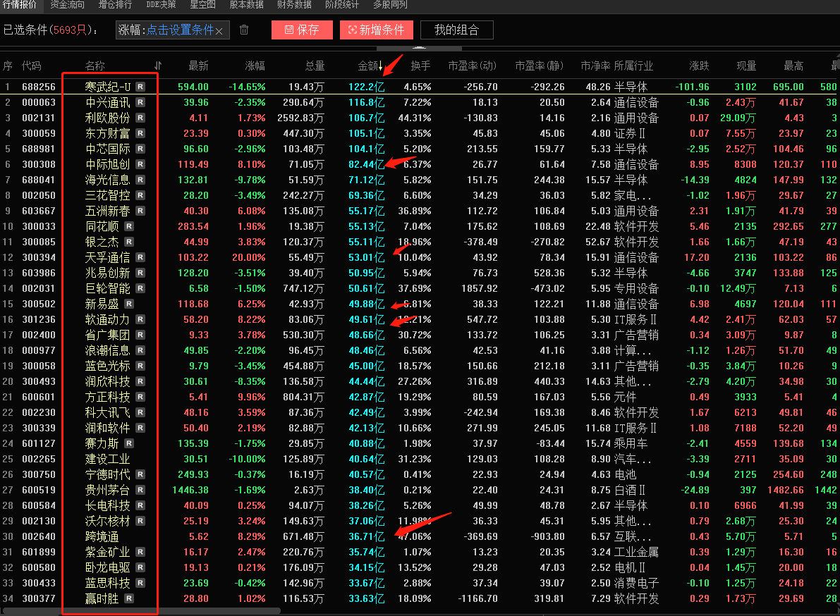Sort by the 换手 column header
Image resolution: width=840 pixels, height=616 pixels.
420,66
